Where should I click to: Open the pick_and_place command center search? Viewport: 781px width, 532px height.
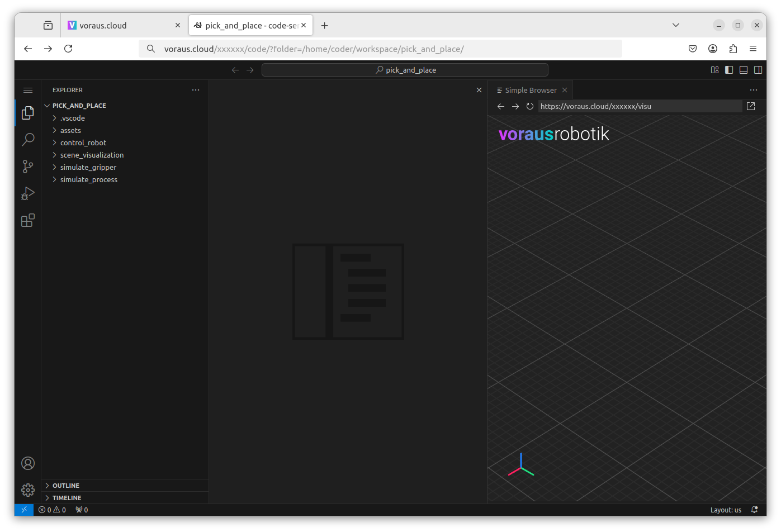coord(405,70)
